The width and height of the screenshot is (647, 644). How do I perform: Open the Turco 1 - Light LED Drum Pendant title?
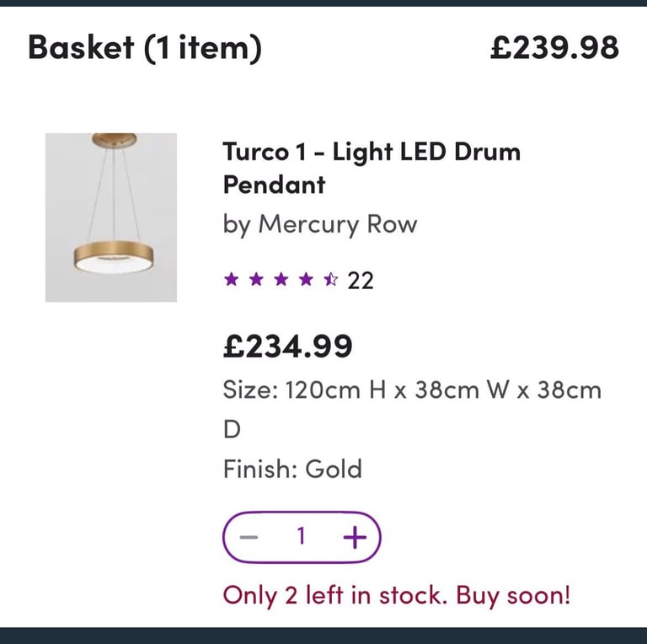click(372, 168)
